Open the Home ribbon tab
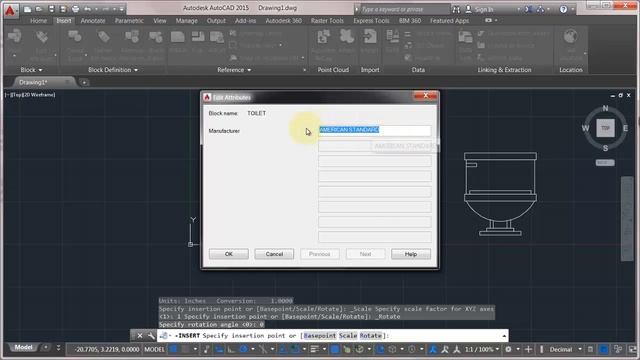This screenshot has width=640, height=360. [38, 20]
